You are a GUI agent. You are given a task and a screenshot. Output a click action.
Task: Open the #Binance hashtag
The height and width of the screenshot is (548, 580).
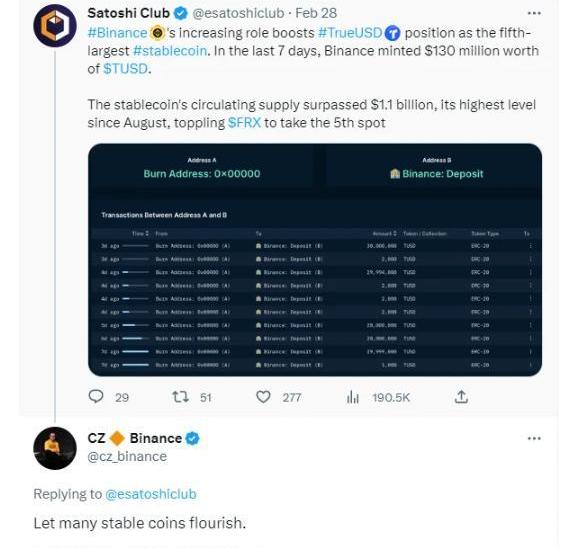[x=117, y=33]
